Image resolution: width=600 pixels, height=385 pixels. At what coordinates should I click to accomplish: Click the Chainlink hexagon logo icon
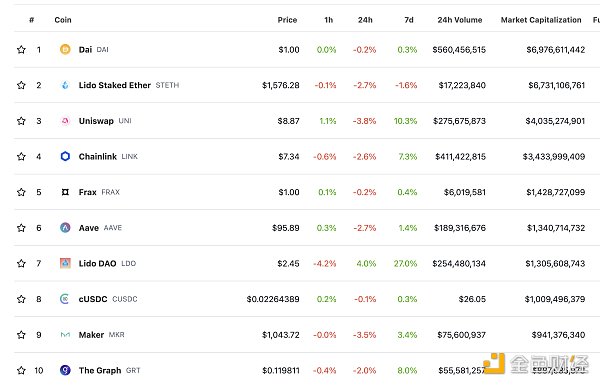click(x=65, y=156)
